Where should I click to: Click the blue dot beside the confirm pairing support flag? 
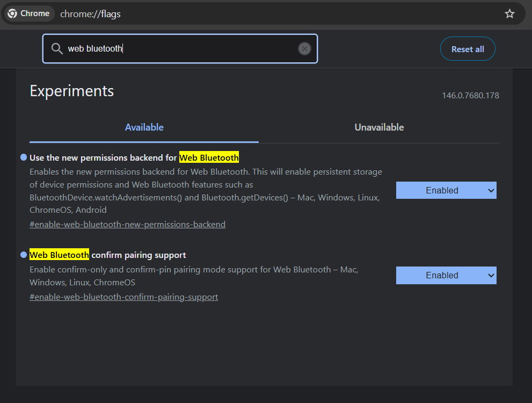24,255
